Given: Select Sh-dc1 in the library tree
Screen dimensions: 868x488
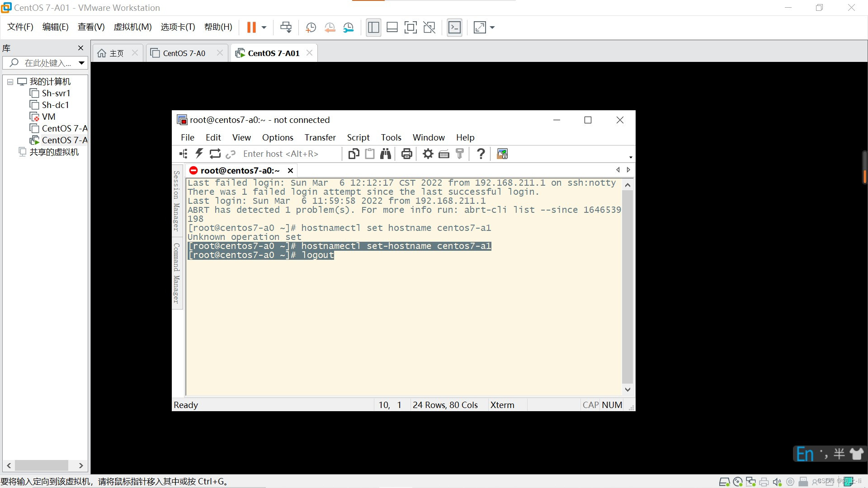Looking at the screenshot, I should [55, 105].
